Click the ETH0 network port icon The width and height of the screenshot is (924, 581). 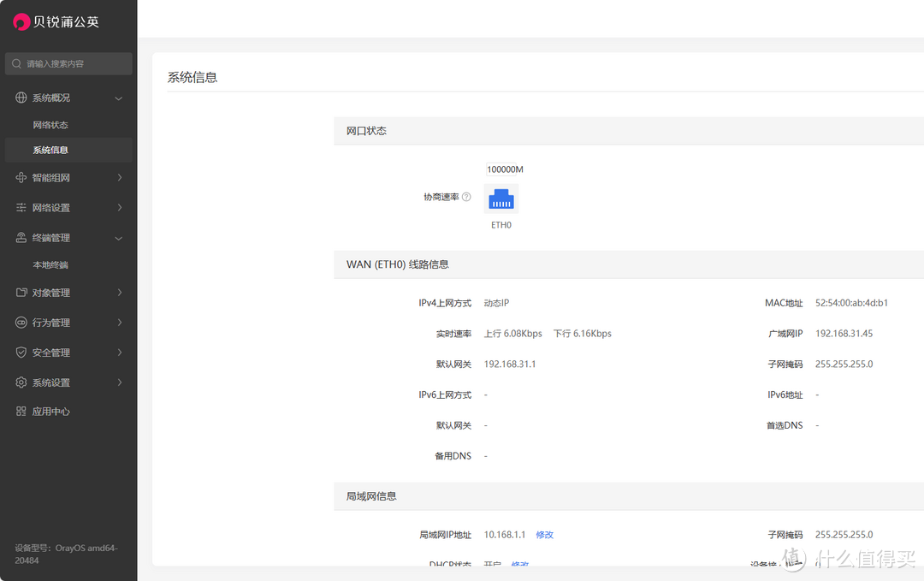tap(501, 199)
